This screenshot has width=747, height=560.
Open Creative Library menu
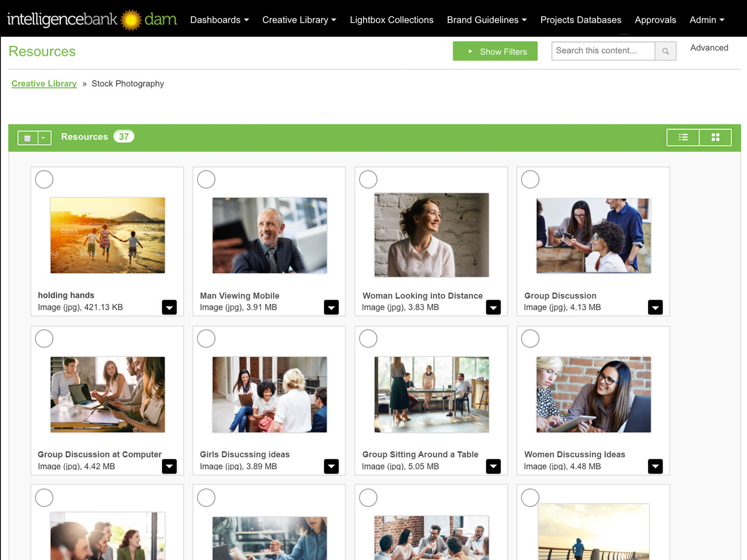(x=299, y=20)
